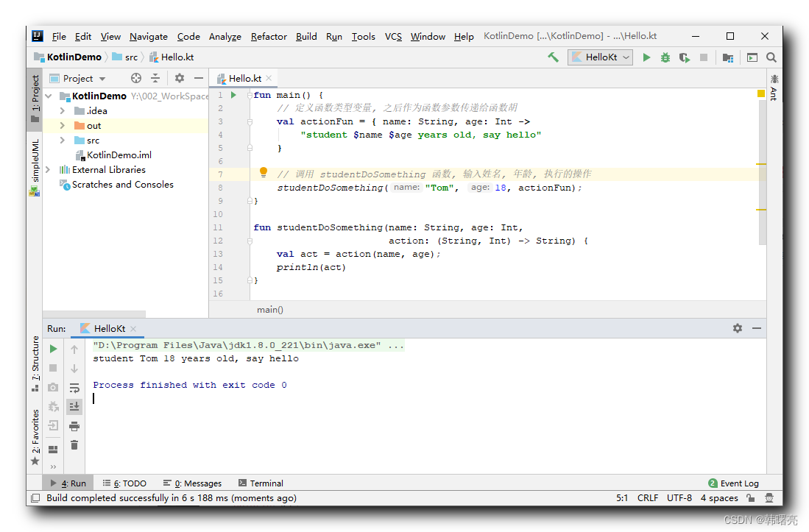This screenshot has height=532, width=809.
Task: Click the yellow intention light bulb
Action: point(263,172)
